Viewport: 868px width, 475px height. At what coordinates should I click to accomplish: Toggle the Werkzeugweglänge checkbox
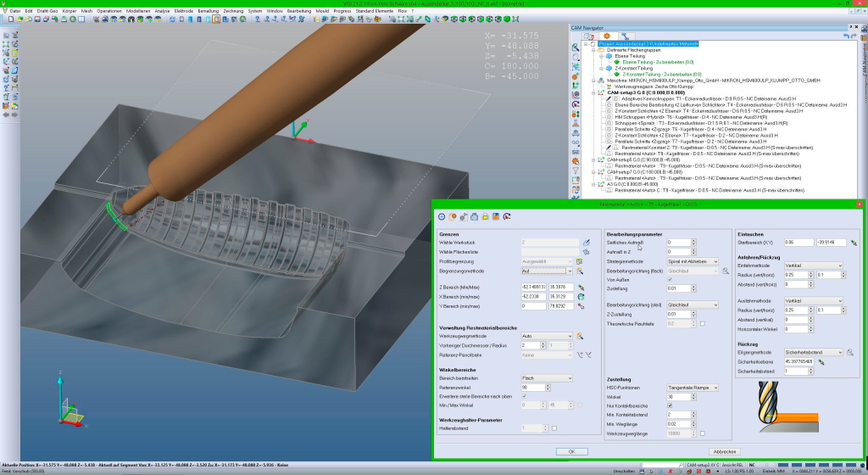(x=702, y=433)
